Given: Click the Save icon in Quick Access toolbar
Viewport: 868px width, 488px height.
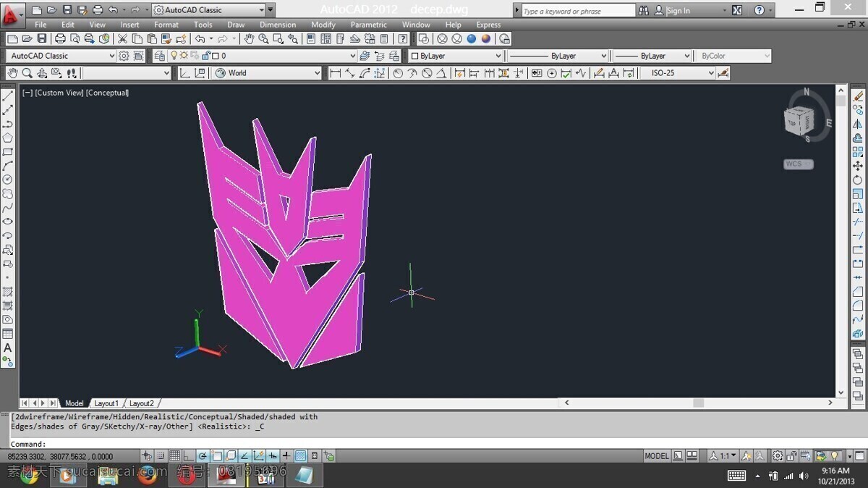Looking at the screenshot, I should coord(67,10).
